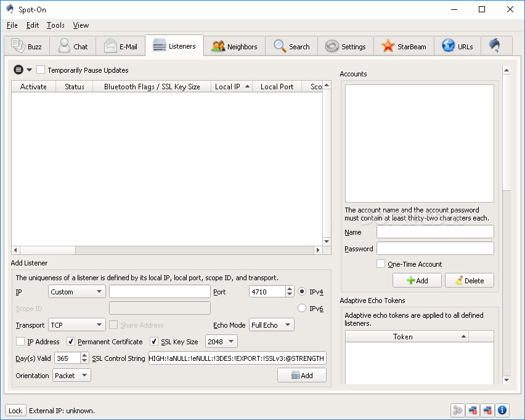Click the listener IP address text field
The width and height of the screenshot is (525, 420).
point(160,291)
